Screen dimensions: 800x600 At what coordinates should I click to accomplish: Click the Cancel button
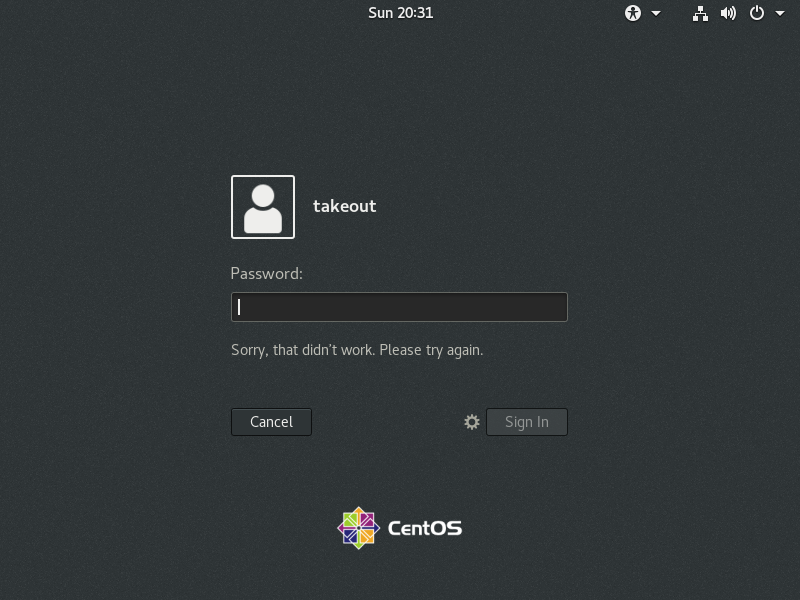point(271,422)
